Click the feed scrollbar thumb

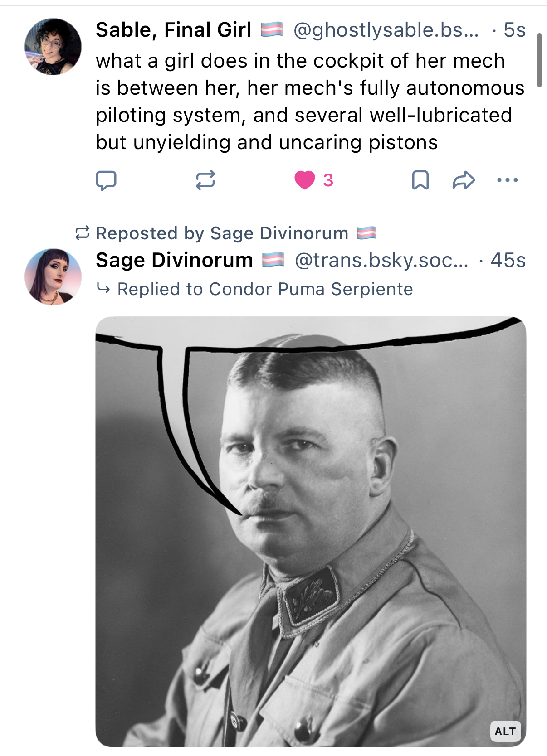(539, 60)
